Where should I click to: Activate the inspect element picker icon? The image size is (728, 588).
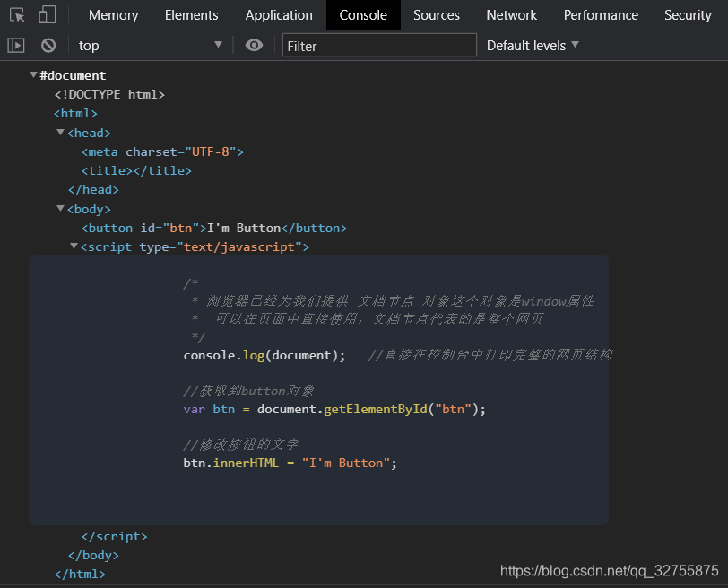tap(17, 15)
